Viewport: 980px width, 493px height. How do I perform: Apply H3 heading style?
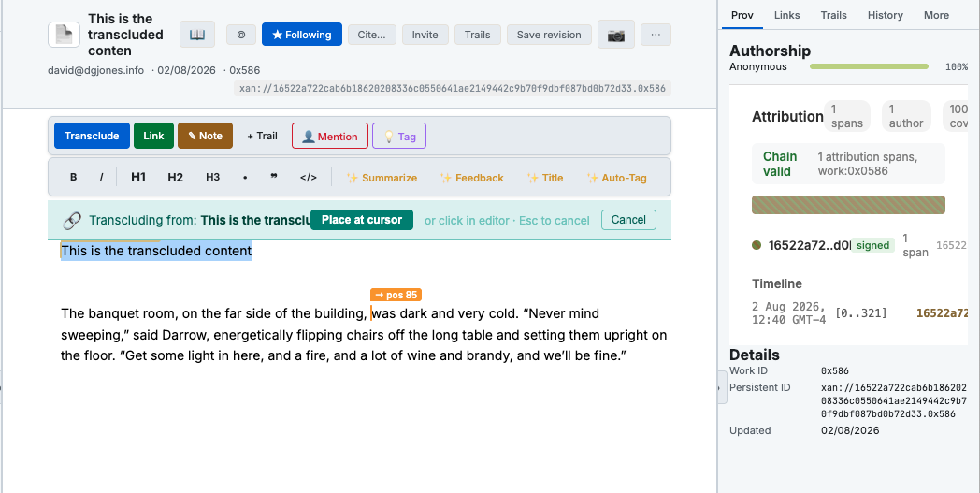pos(212,177)
